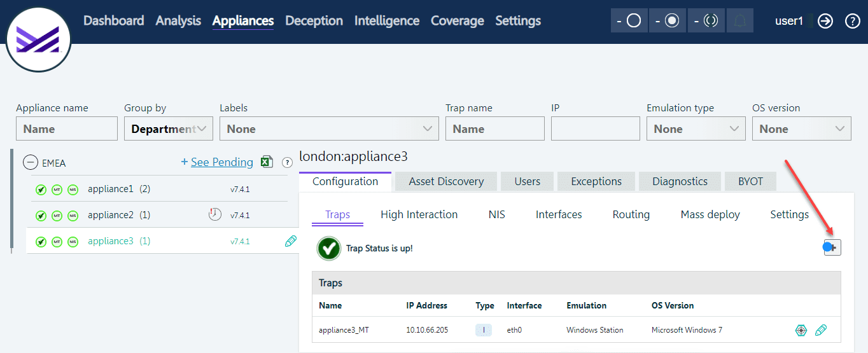Click the add trap plus button
The width and height of the screenshot is (868, 353).
(x=832, y=247)
